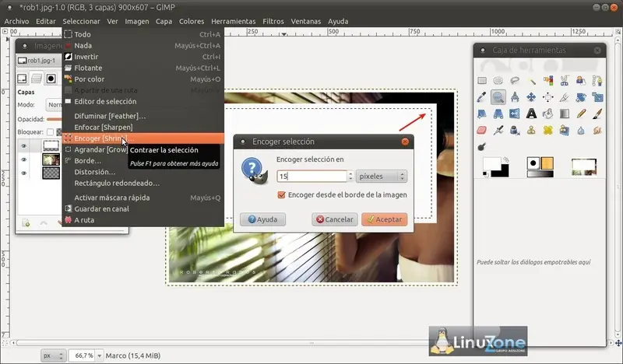
Task: Click the white foreground color swatch
Action: click(x=491, y=163)
